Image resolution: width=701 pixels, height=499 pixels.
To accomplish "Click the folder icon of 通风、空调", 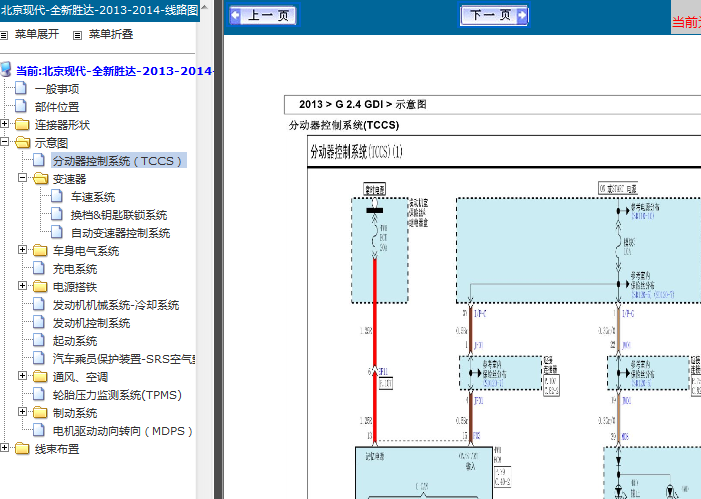I will (x=40, y=376).
